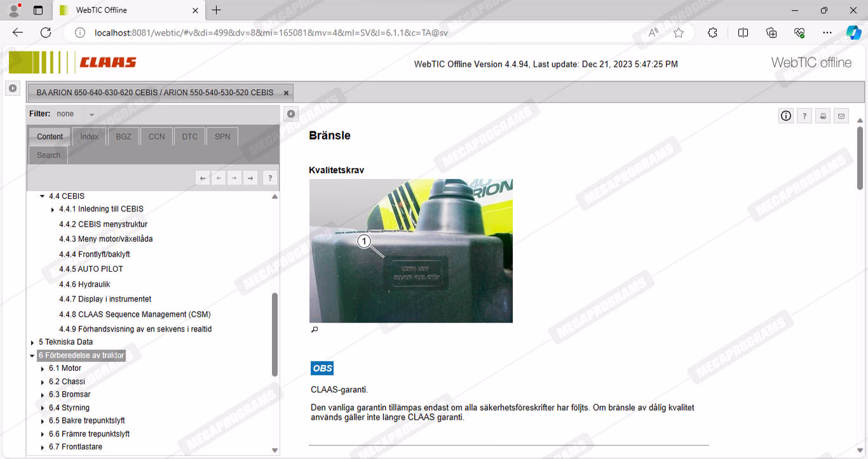This screenshot has width=868, height=459.
Task: Jump to last entry using rightmost navigation arrow
Action: click(x=250, y=178)
